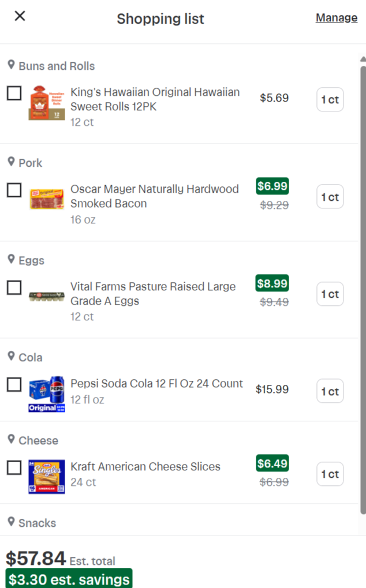
Task: View the Pepsi 24 pack product image
Action: [x=47, y=394]
